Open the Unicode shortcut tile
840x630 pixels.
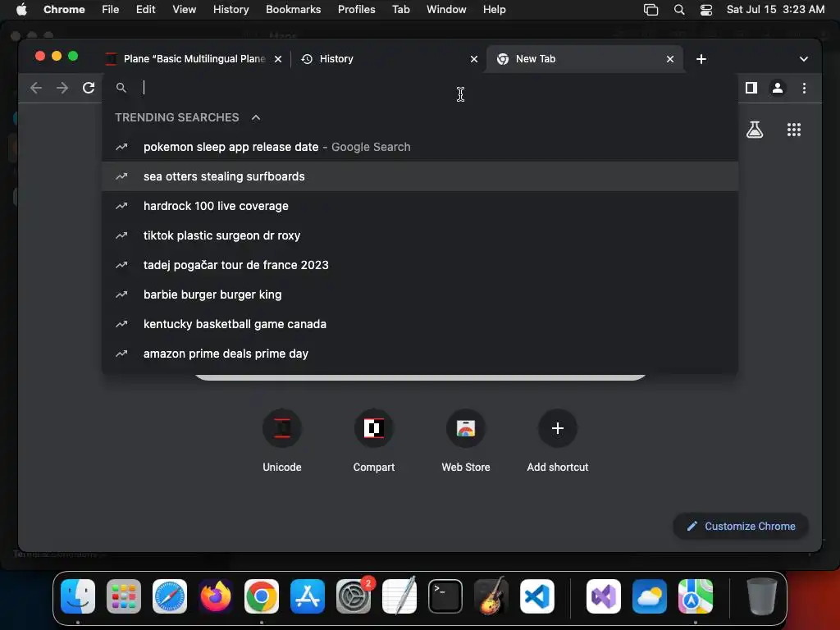click(x=282, y=441)
